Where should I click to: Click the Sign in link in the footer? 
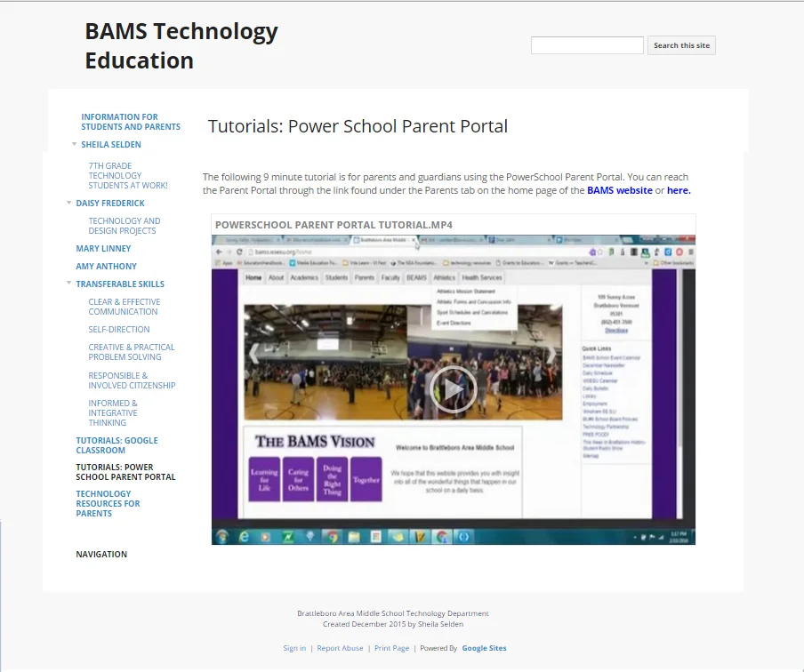[x=294, y=648]
